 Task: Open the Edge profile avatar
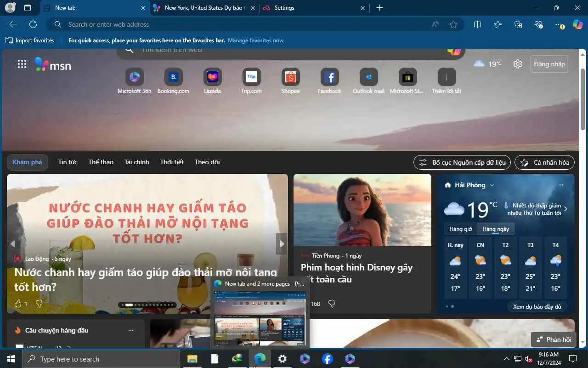point(10,8)
